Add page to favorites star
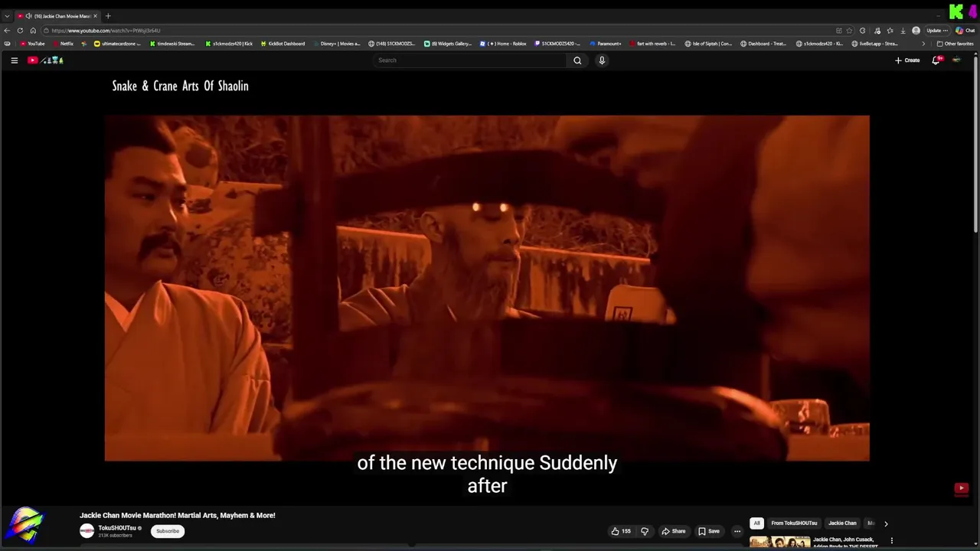 [849, 31]
